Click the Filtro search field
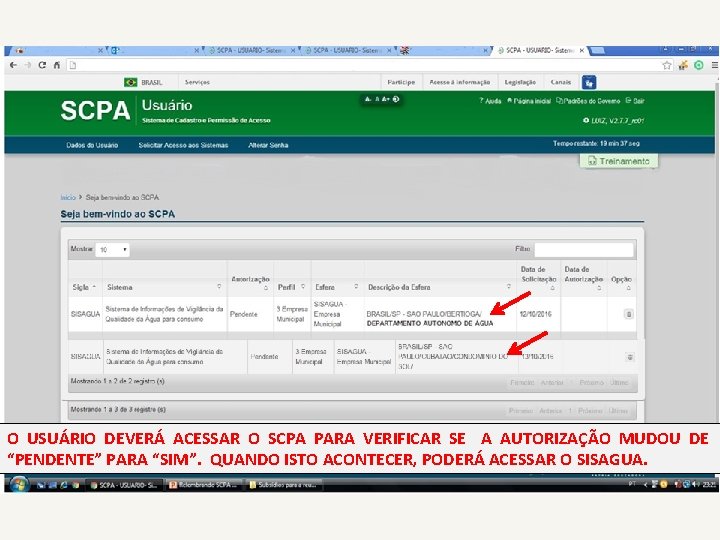720x540 pixels. pyautogui.click(x=584, y=250)
